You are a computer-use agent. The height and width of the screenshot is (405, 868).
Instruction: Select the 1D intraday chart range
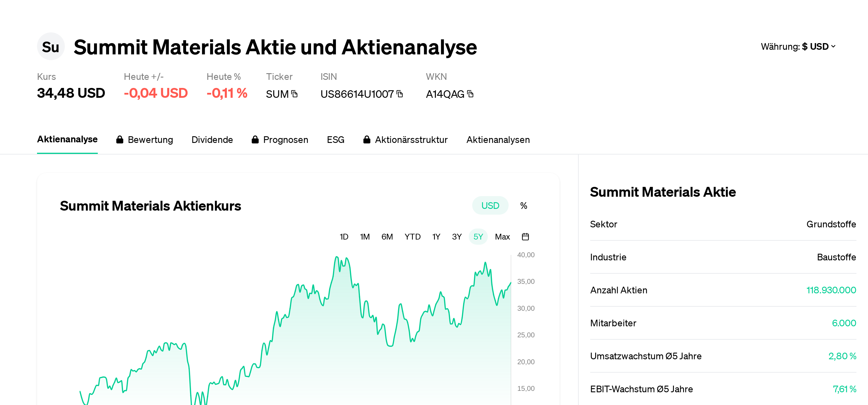pos(344,237)
